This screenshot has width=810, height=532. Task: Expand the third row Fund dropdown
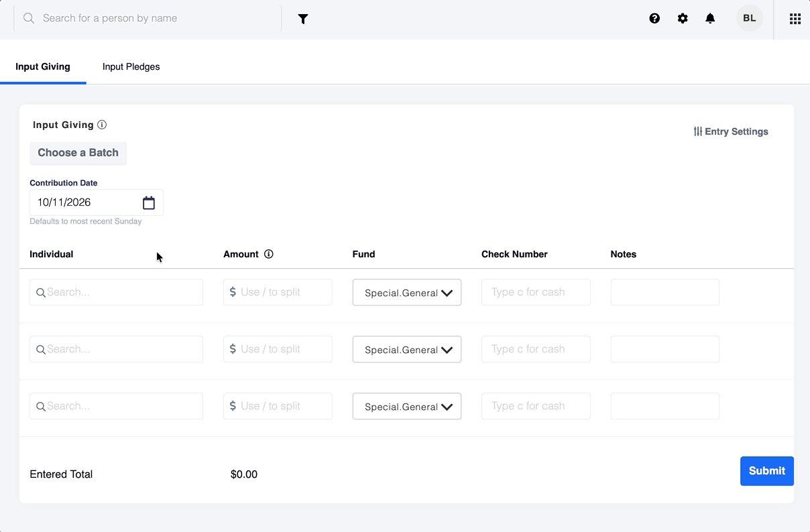point(407,407)
